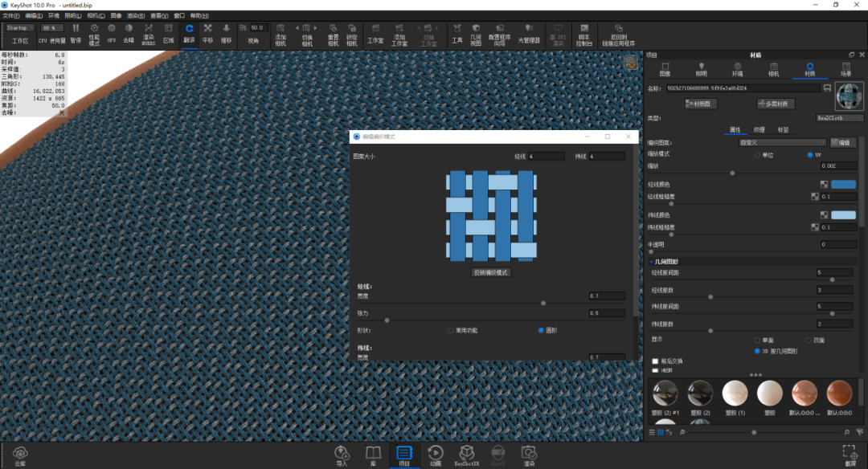Select the 单位 (units) radio button
Image resolution: width=868 pixels, height=469 pixels.
757,156
